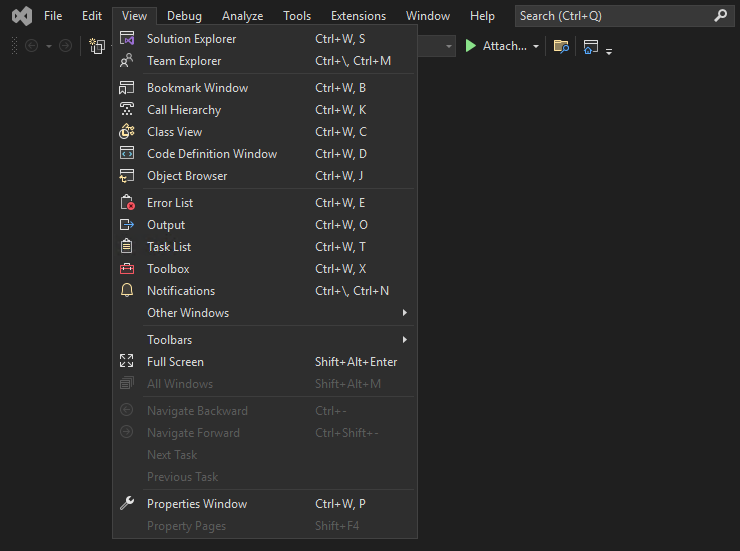740x551 pixels.
Task: Select Error List entry
Action: (265, 203)
